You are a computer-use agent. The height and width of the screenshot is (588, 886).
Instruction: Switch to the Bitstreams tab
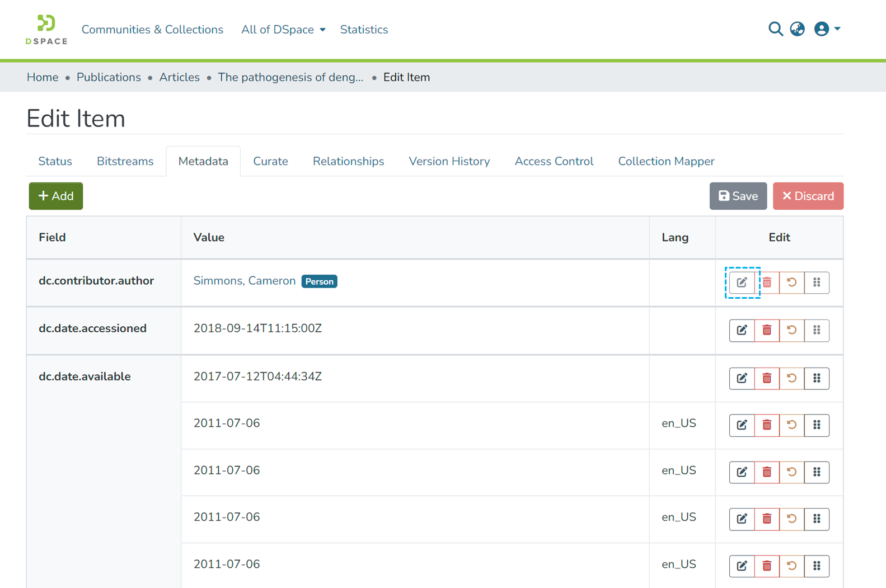(125, 161)
